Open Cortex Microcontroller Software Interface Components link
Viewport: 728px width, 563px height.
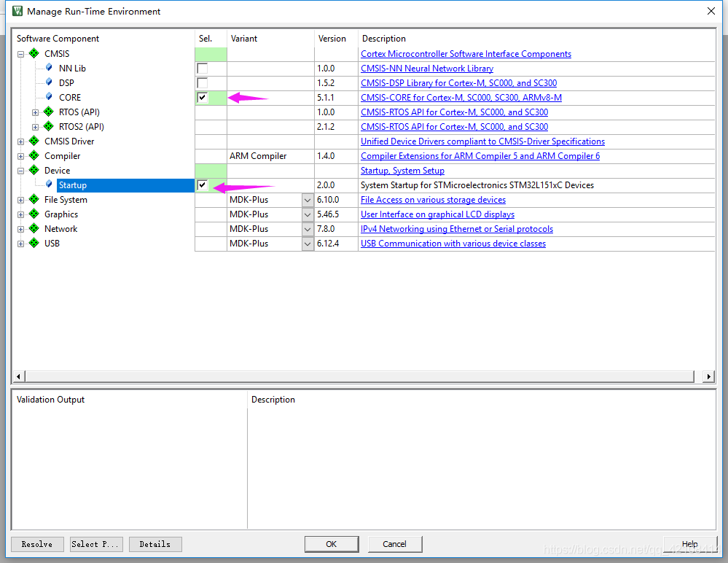click(466, 54)
